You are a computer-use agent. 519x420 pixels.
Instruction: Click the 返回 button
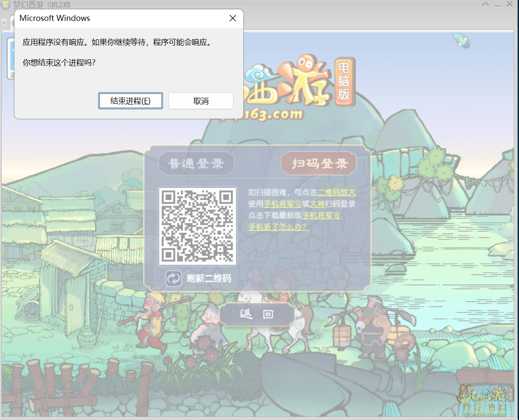257,315
